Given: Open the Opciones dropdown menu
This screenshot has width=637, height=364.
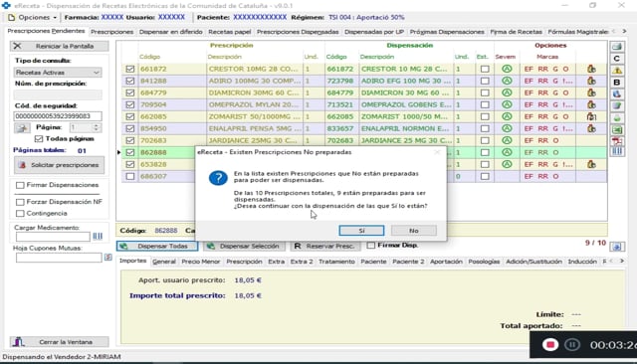Looking at the screenshot, I should [x=32, y=18].
